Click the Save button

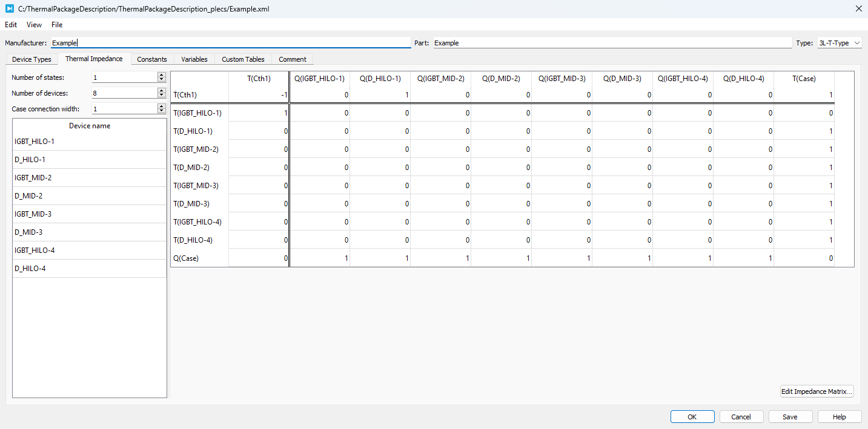coord(790,417)
